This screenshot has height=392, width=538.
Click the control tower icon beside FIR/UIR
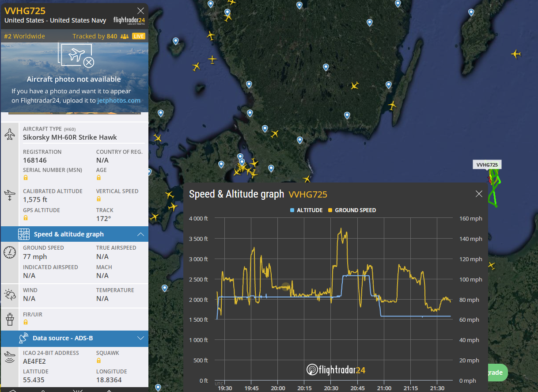(10, 319)
